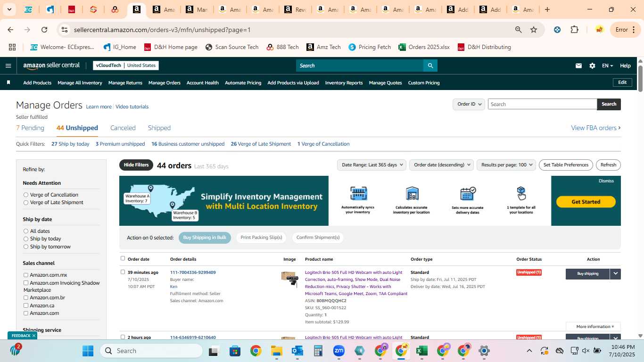Click the Refresh orders button
The width and height of the screenshot is (644, 362).
click(608, 165)
